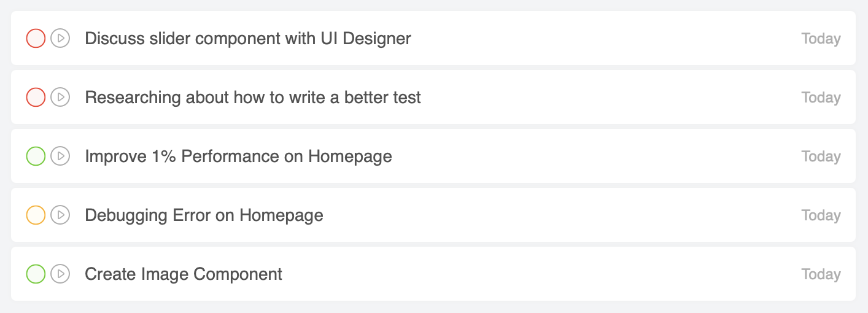Open Researching about how to write test
This screenshot has width=868, height=313.
click(x=252, y=97)
